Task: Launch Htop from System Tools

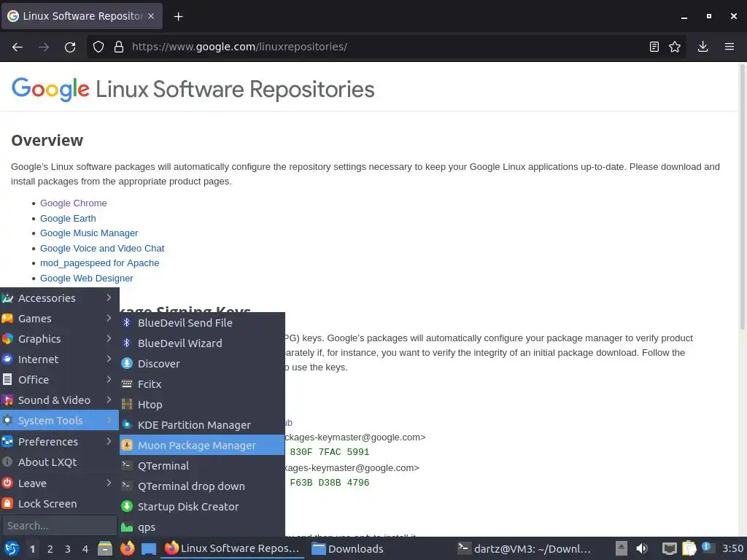Action: click(x=202, y=405)
